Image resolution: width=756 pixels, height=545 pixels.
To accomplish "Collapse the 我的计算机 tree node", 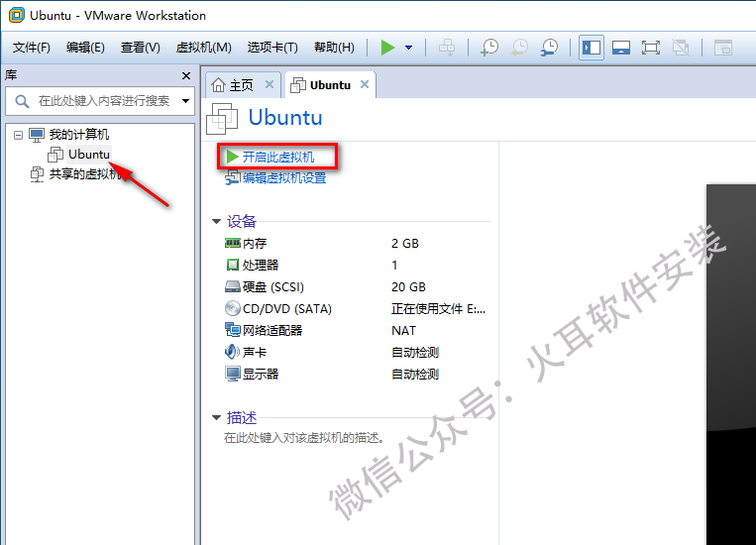I will [x=18, y=135].
